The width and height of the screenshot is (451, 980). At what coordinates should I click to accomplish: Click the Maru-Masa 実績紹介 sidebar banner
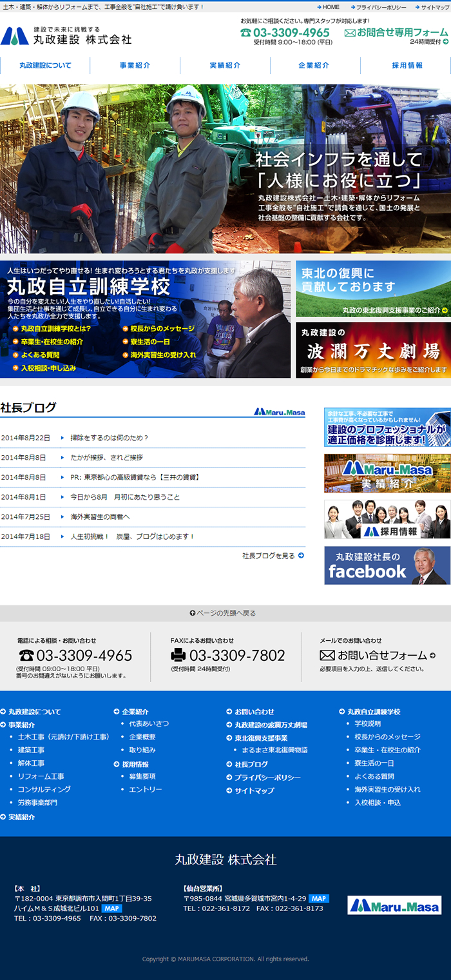click(x=387, y=473)
